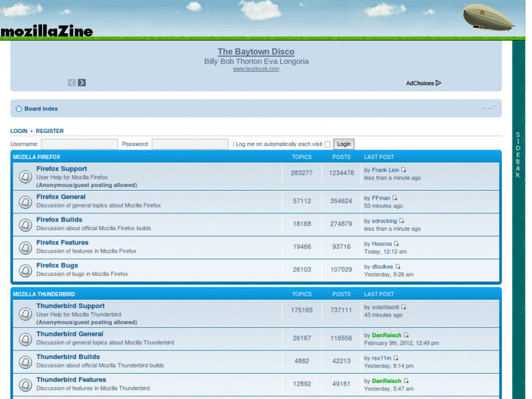Click the Thunderbird Features forum status icon

click(x=25, y=385)
